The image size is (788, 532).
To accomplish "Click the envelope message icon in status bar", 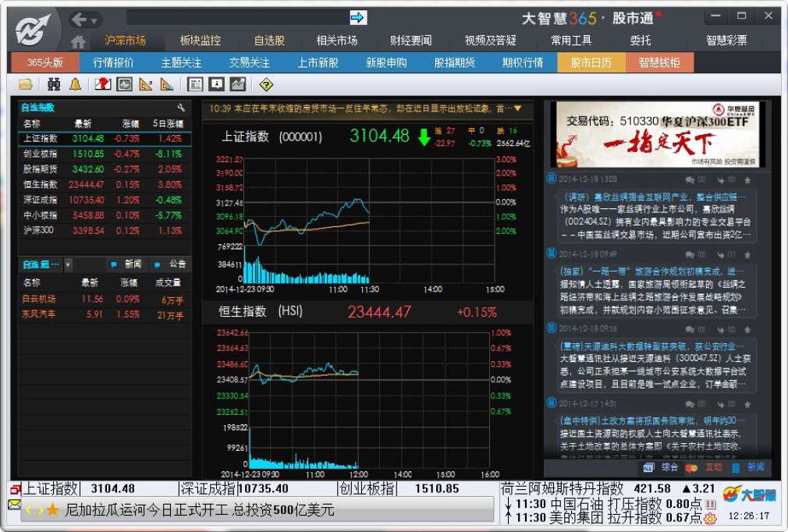I will [x=14, y=504].
